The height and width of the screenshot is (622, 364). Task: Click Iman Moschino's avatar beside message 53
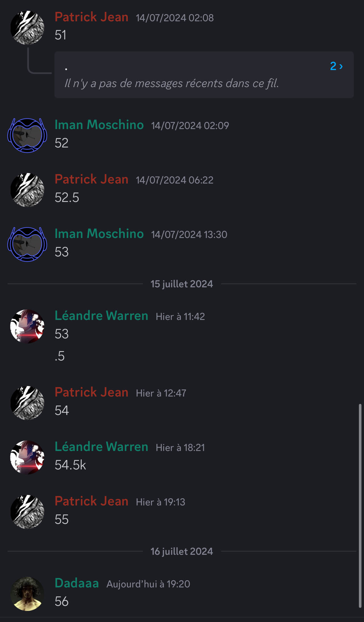point(27,244)
